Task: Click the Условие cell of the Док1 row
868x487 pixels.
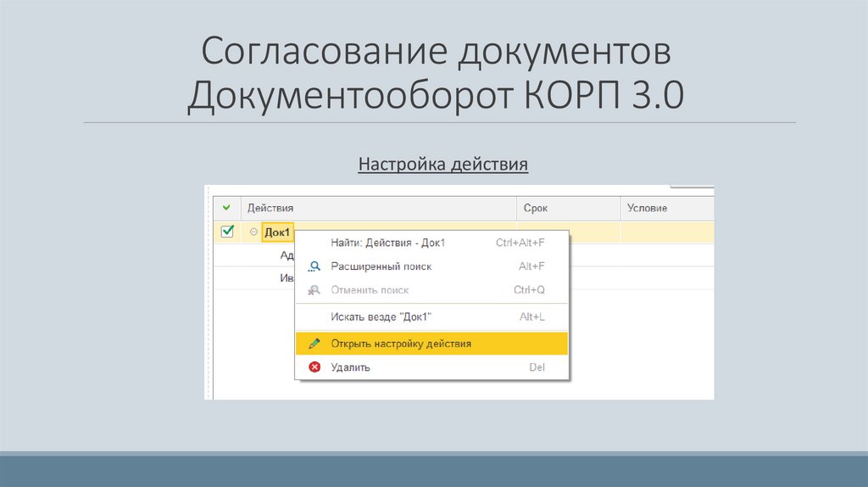Action: [667, 232]
